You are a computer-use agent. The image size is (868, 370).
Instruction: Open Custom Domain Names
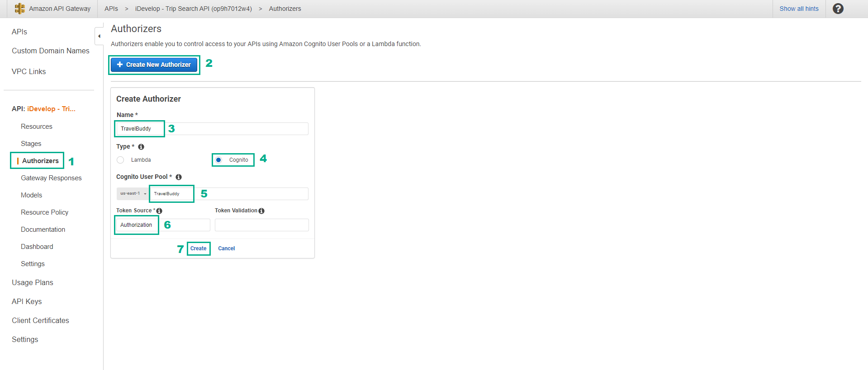(51, 51)
